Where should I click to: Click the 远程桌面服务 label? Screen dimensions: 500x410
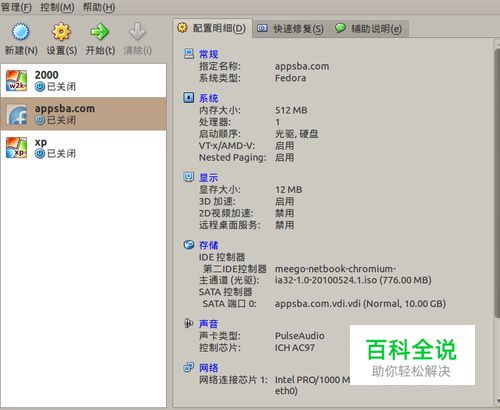click(x=230, y=225)
